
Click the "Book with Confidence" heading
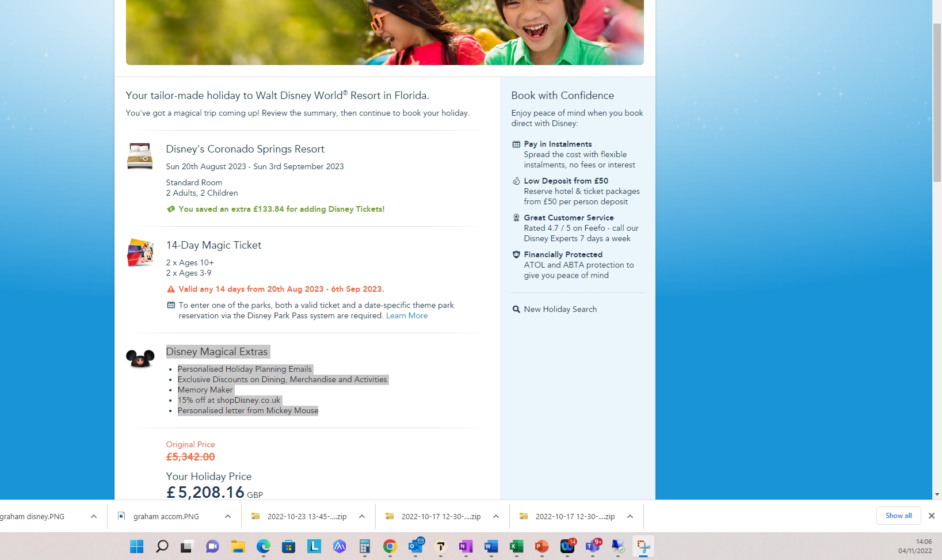(563, 96)
